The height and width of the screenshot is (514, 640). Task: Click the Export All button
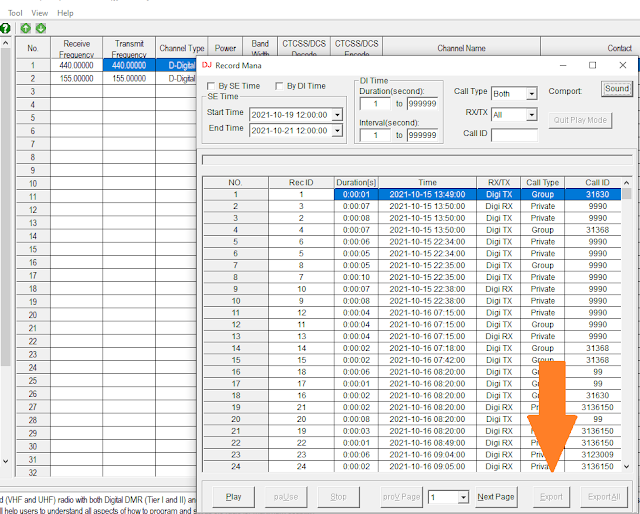click(604, 497)
